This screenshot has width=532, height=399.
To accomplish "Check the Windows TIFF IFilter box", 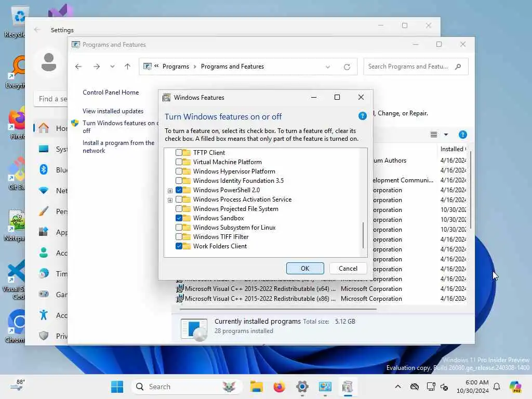I will (179, 237).
